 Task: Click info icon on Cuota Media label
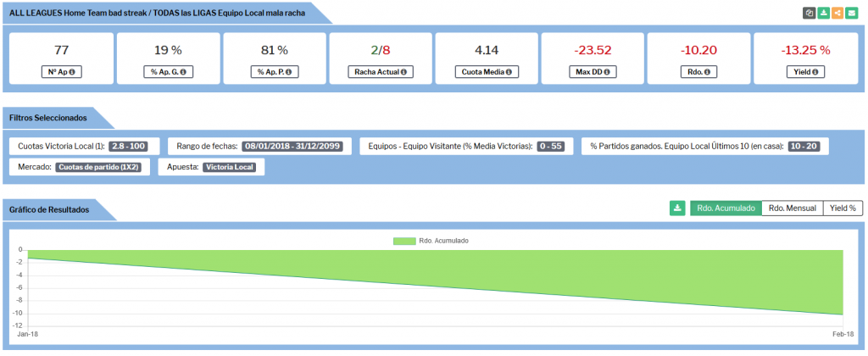(508, 72)
